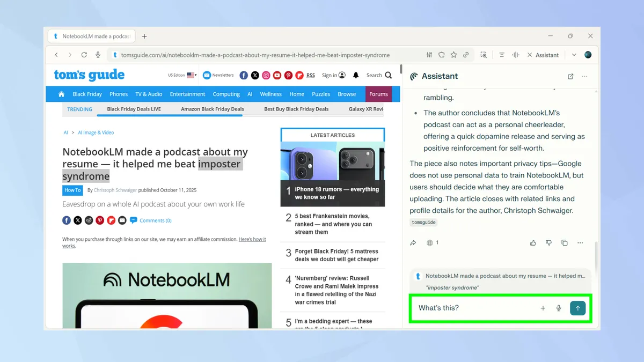Expand the browser toolbar chevron dropdown
Screen dimensions: 644x362
[574, 55]
